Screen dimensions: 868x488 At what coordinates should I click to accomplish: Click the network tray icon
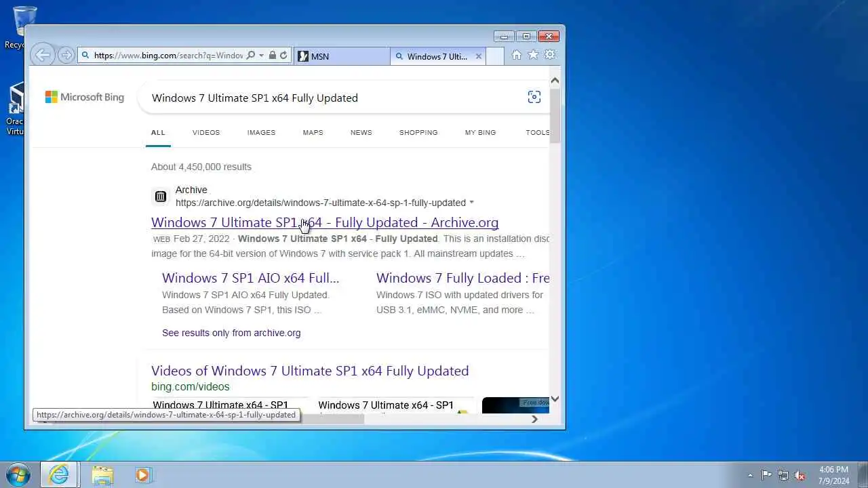[x=783, y=475]
